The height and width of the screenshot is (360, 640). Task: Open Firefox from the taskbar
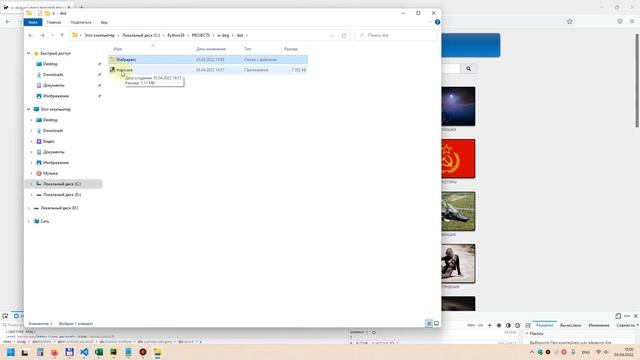click(x=55, y=352)
